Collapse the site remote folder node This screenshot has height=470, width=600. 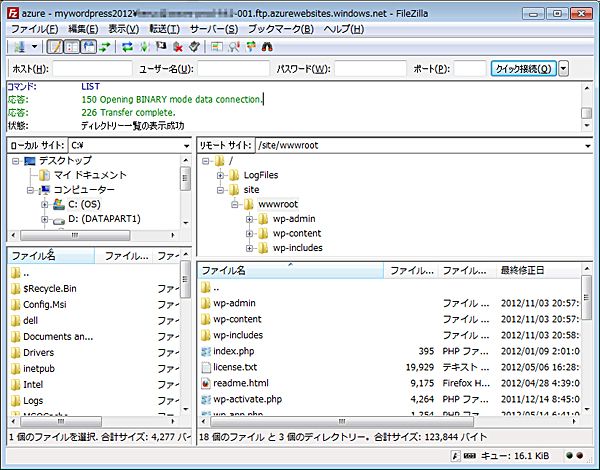[220, 190]
